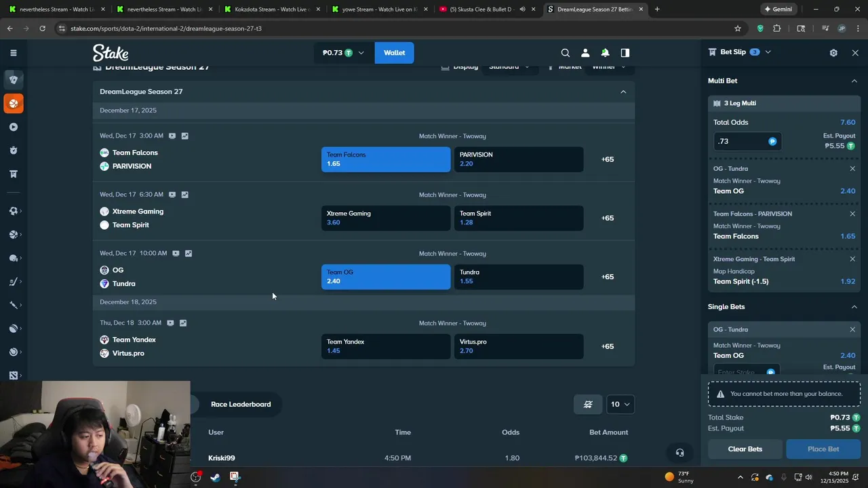
Task: Expand the Ice Hockey sport in sidebar
Action: pos(13,281)
